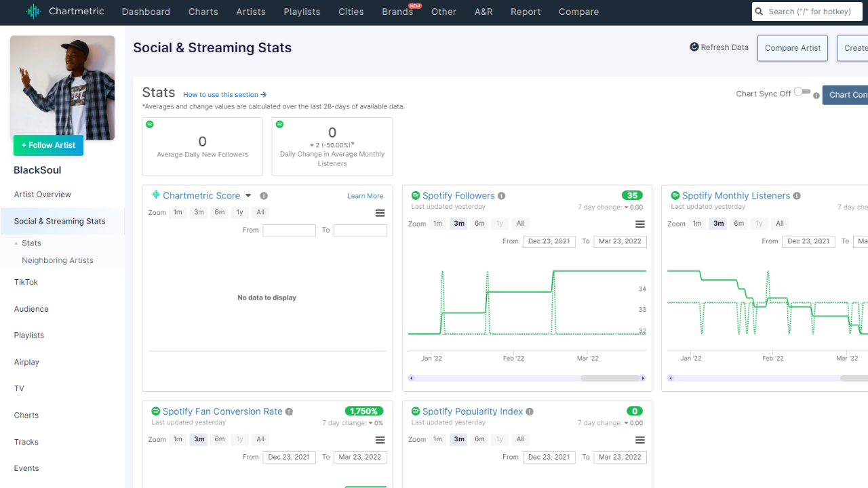The width and height of the screenshot is (868, 488).
Task: Open Audience section in sidebar
Action: pos(31,309)
